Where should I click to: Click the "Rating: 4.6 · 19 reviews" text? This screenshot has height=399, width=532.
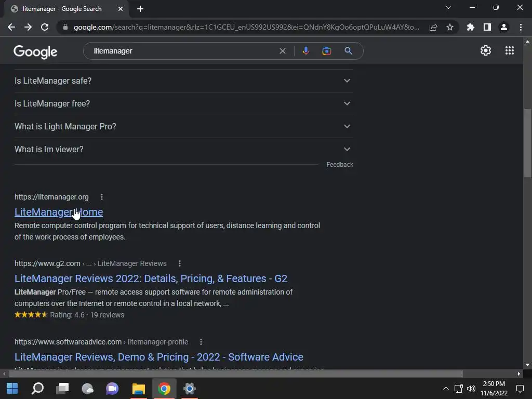coord(87,315)
